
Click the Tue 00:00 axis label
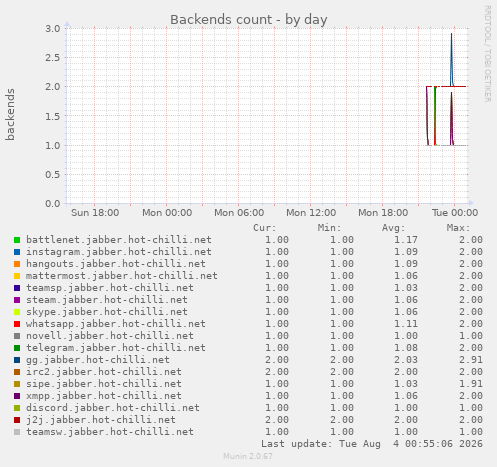[455, 213]
